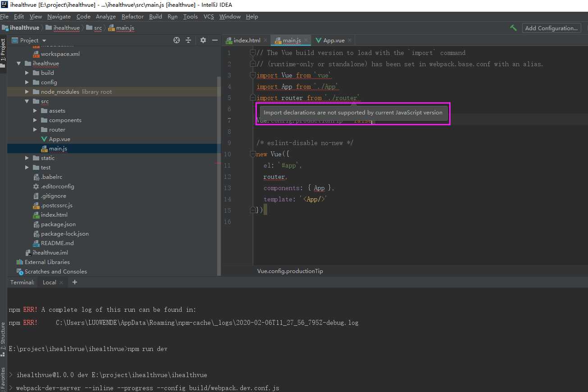Select package.json file

click(x=58, y=224)
